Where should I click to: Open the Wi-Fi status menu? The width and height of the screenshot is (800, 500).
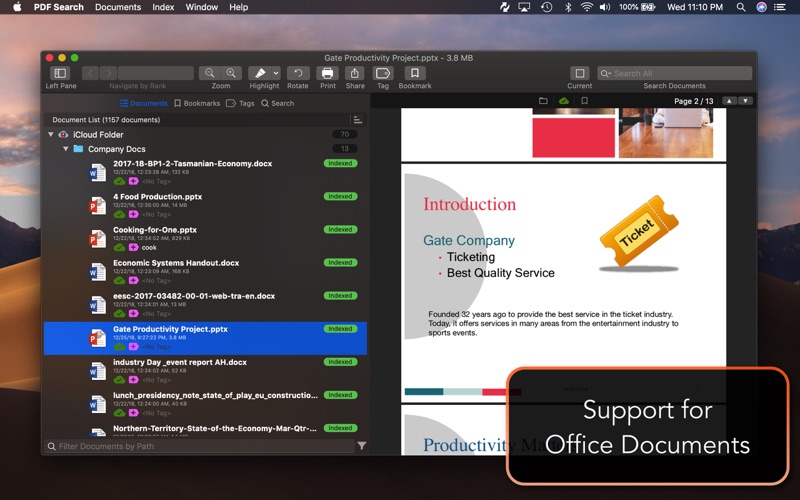tap(587, 7)
